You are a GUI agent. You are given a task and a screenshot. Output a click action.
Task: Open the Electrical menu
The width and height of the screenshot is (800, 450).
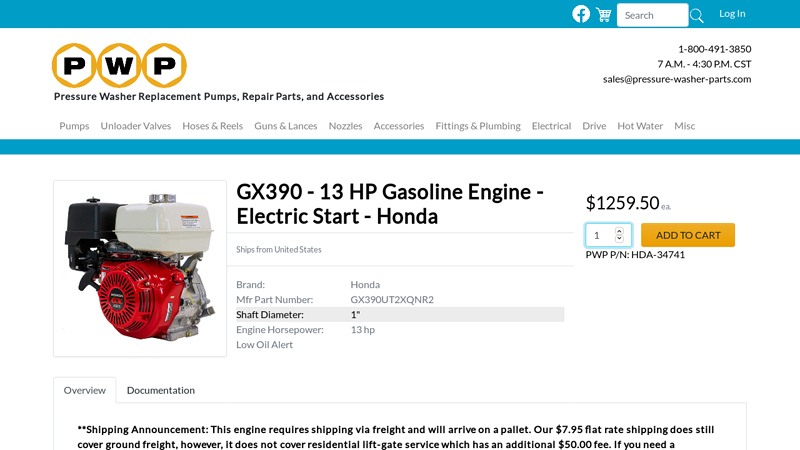pyautogui.click(x=552, y=126)
